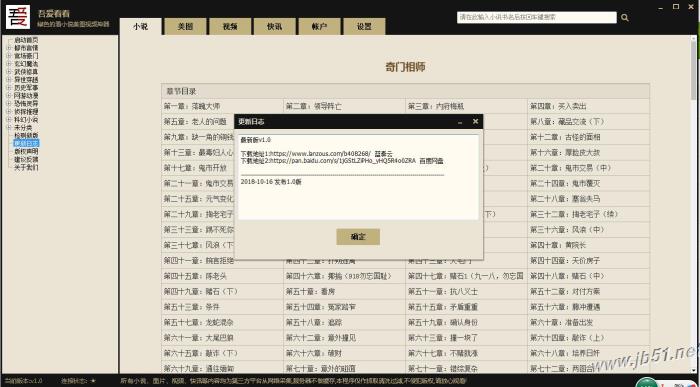
Task: Select 启动首页 in the sidebar tree
Action: click(26, 40)
